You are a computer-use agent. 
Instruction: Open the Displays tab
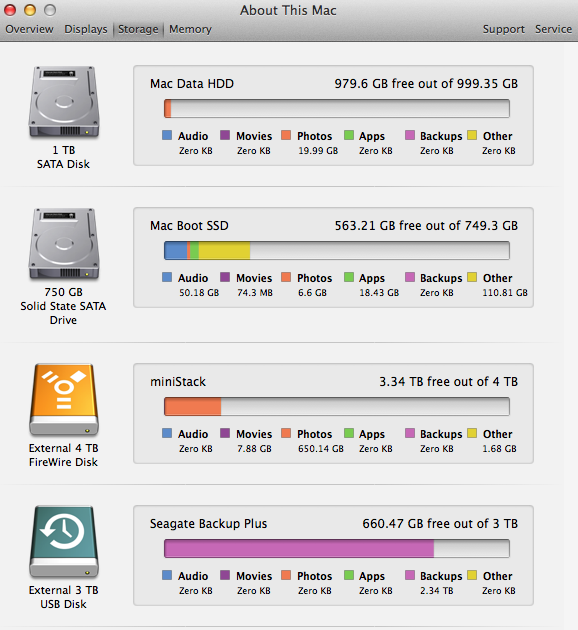tap(86, 29)
